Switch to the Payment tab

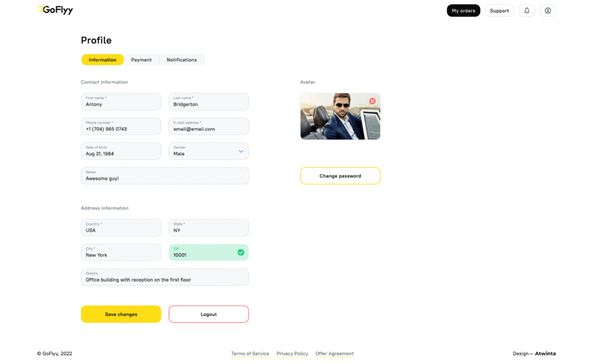click(141, 60)
